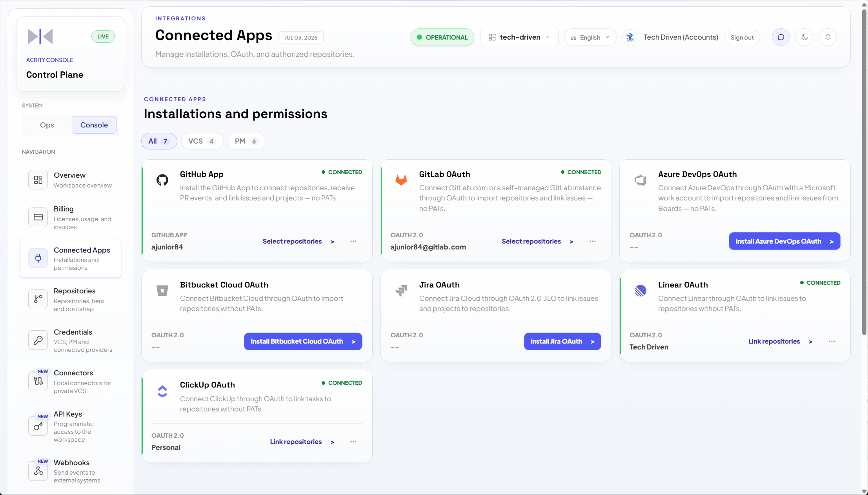Open the Webhooks navigation item
This screenshot has height=495, width=868.
coord(71,471)
